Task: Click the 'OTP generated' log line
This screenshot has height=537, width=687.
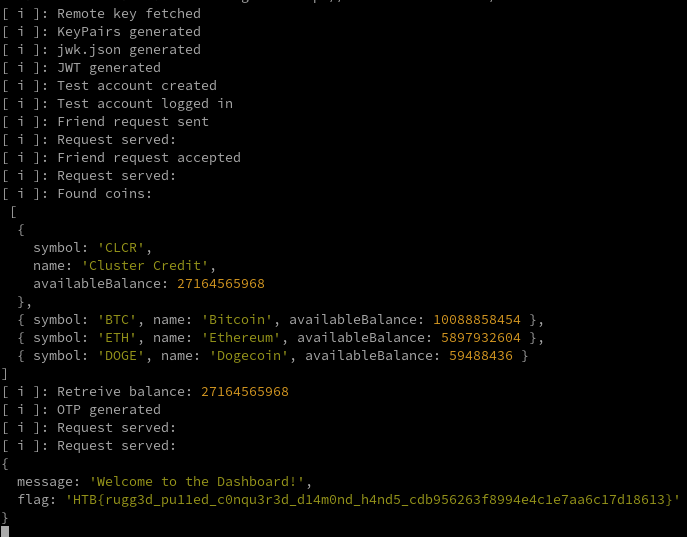Action: [108, 409]
